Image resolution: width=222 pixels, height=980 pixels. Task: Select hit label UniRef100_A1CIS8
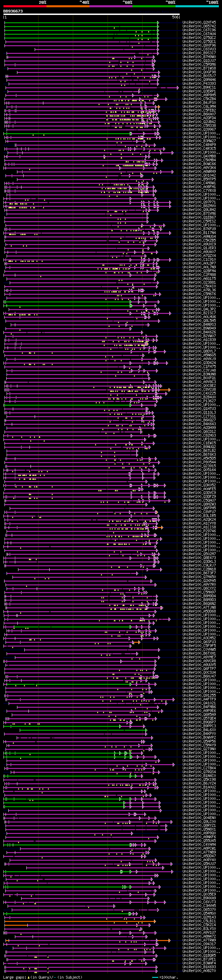click(x=199, y=527)
